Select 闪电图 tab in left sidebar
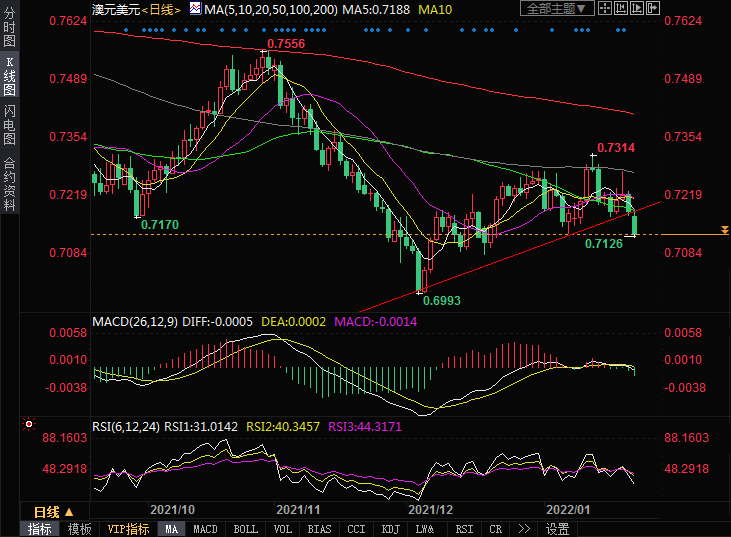The image size is (731, 537). (x=9, y=125)
